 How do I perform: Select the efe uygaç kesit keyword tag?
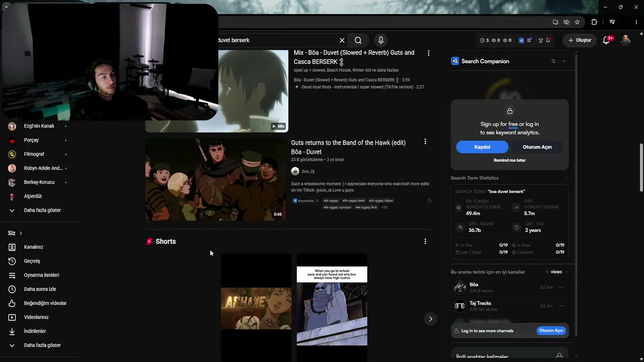pos(354,201)
